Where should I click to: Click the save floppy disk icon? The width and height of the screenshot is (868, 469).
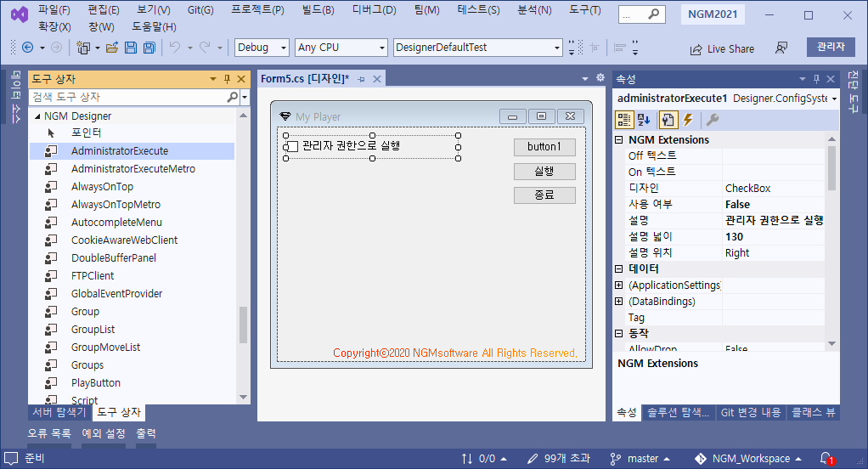131,48
